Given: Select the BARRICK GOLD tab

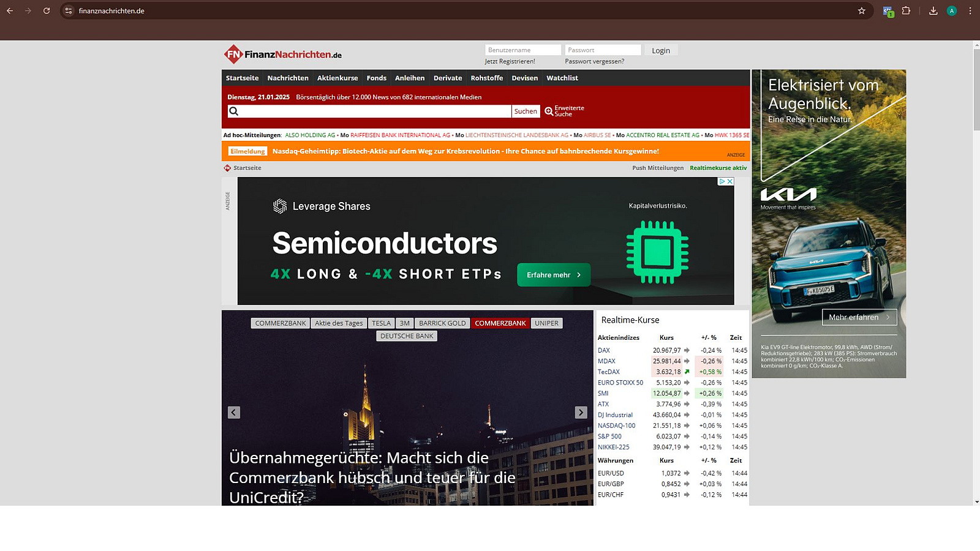Looking at the screenshot, I should pyautogui.click(x=442, y=323).
